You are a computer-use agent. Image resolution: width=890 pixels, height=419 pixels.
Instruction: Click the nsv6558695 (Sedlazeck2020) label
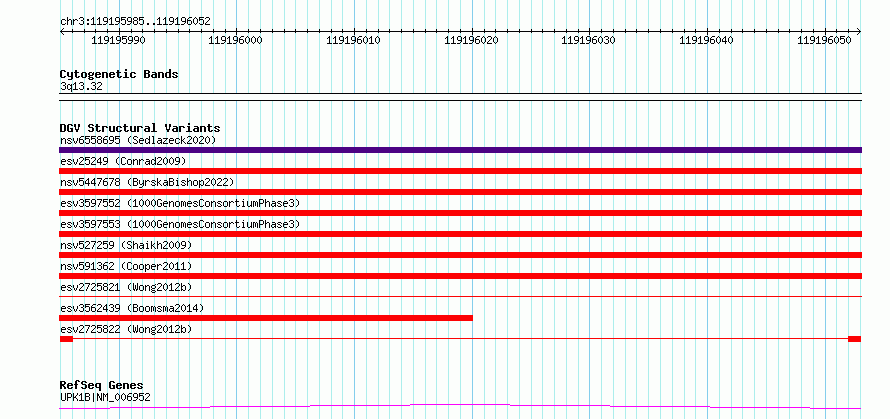[138, 140]
